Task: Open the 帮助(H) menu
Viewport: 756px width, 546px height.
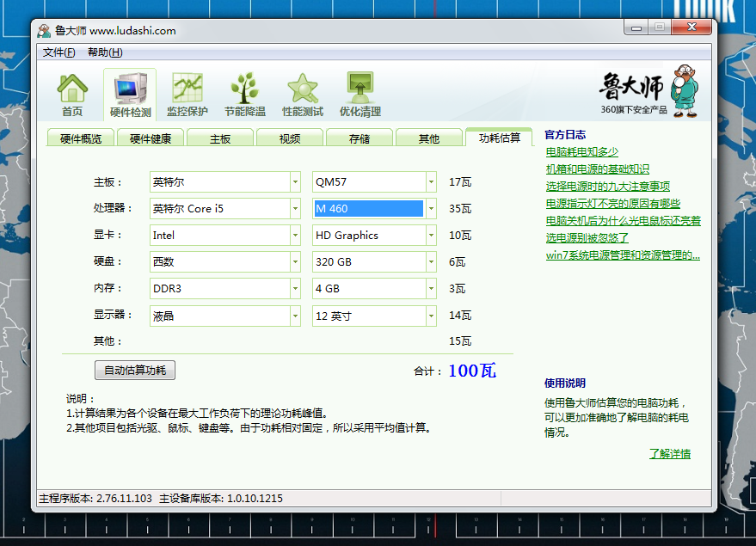Action: coord(105,52)
